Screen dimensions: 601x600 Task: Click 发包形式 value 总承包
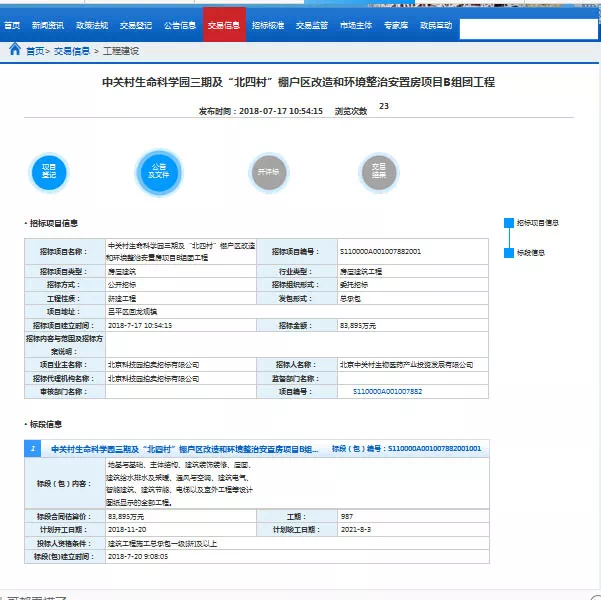point(350,298)
